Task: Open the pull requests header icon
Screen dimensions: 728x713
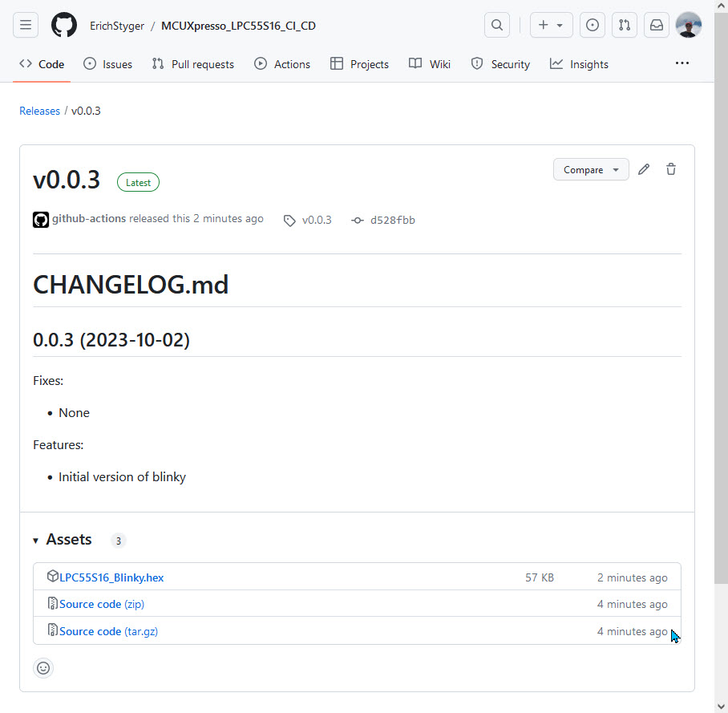Action: pyautogui.click(x=625, y=25)
